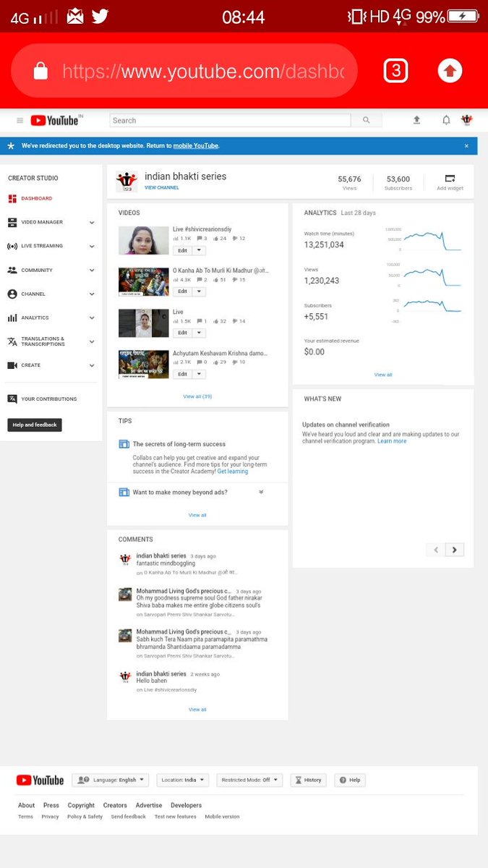
Task: Open the Location: India dropdown
Action: click(x=182, y=780)
